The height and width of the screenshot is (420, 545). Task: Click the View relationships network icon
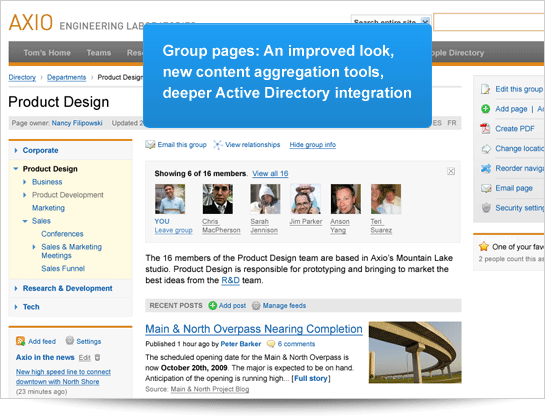click(218, 145)
